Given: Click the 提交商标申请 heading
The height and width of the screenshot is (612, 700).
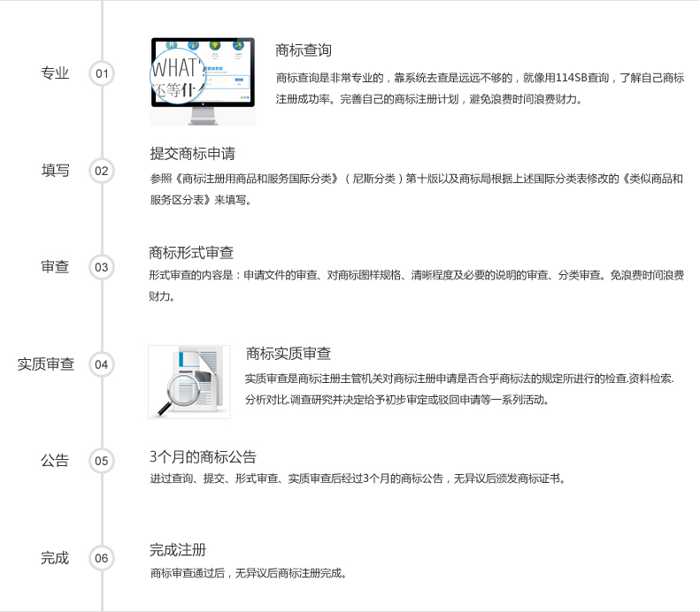Looking at the screenshot, I should [x=192, y=154].
